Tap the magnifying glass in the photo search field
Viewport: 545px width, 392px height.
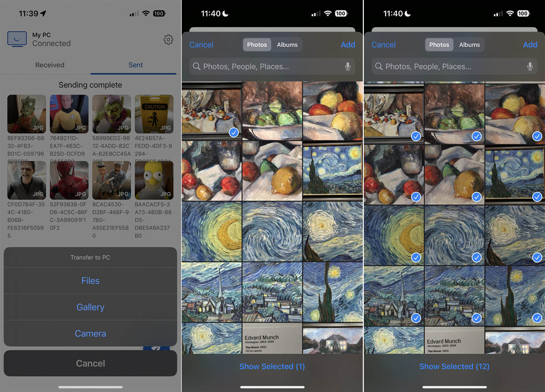(x=197, y=66)
